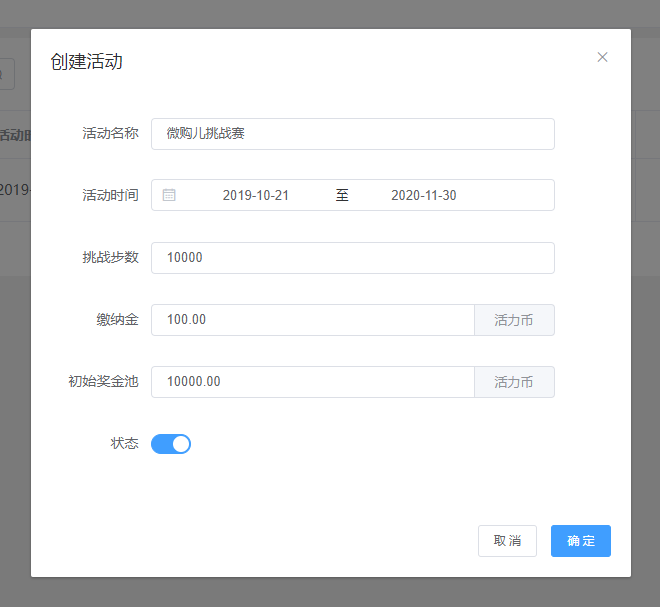Screen dimensions: 660x607
Task: Select the start date 2019-10-21
Action: point(255,195)
